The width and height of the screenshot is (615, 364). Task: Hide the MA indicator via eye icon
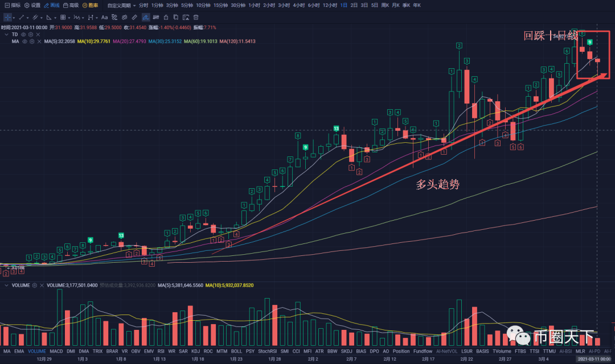(23, 42)
